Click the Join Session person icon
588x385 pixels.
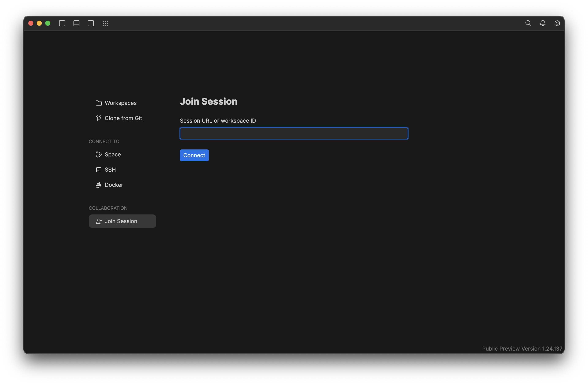(x=99, y=221)
